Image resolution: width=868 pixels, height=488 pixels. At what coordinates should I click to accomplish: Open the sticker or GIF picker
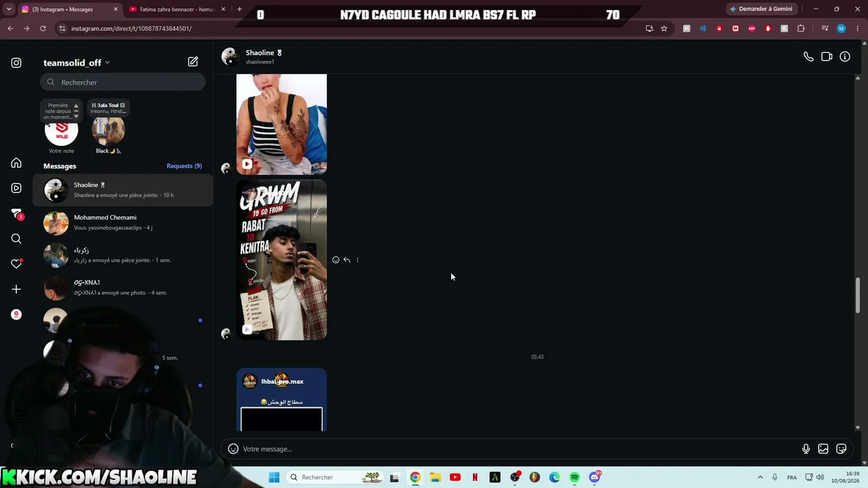[842, 449]
